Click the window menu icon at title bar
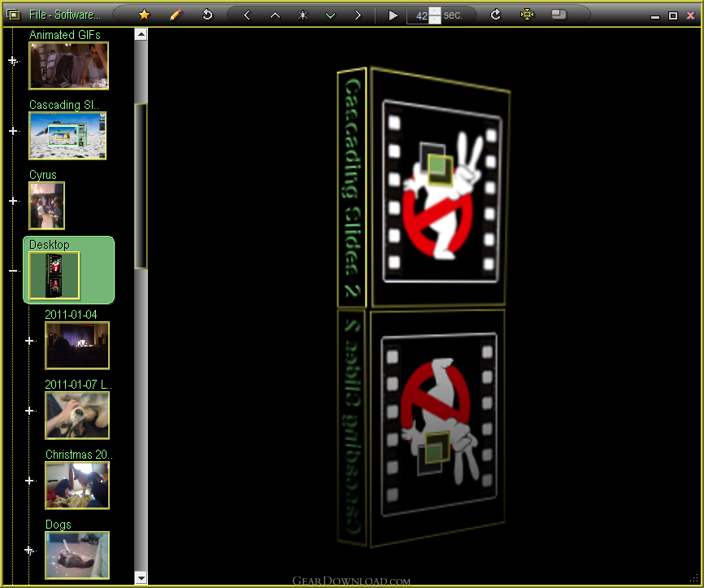This screenshot has width=704, height=588. (x=14, y=15)
